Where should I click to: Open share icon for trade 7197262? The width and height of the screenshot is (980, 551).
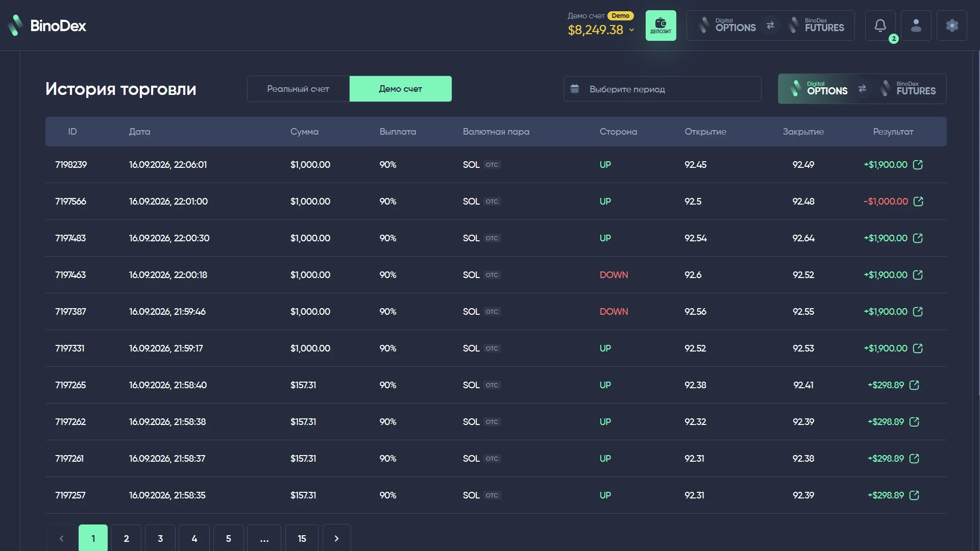pos(914,422)
